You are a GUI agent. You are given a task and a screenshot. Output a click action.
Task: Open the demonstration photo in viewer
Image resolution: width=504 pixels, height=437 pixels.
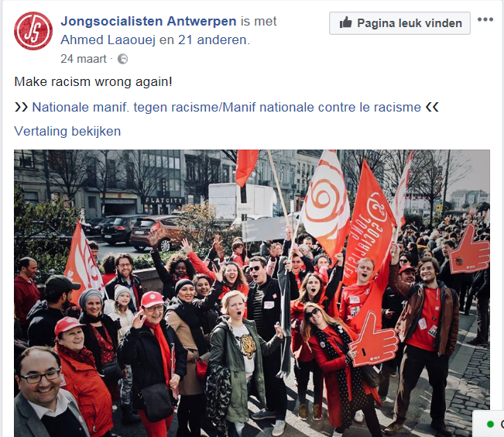click(252, 293)
